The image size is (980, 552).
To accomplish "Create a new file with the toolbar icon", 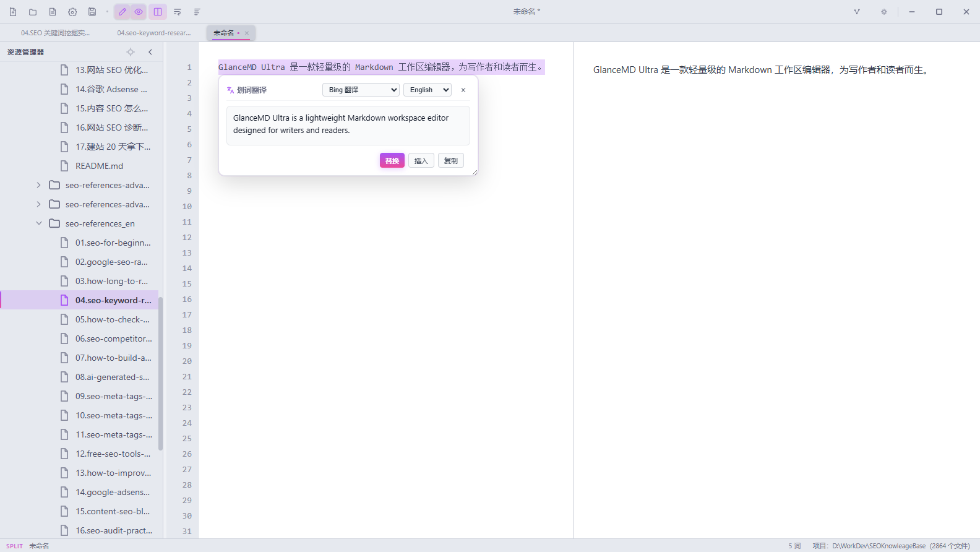I will pyautogui.click(x=13, y=12).
